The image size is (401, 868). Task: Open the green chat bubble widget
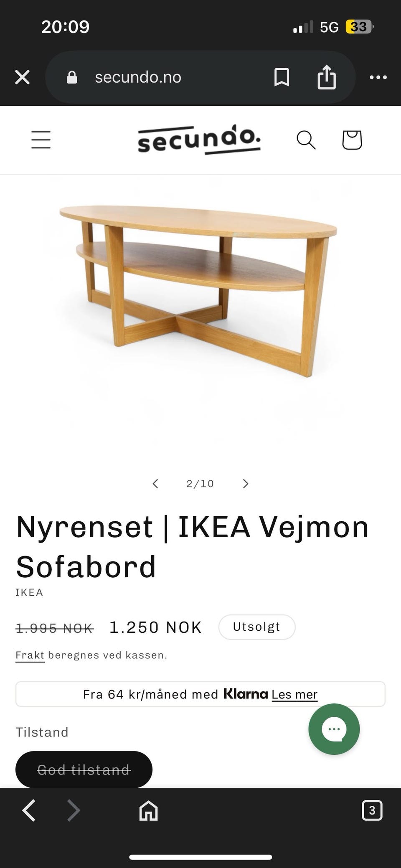334,729
